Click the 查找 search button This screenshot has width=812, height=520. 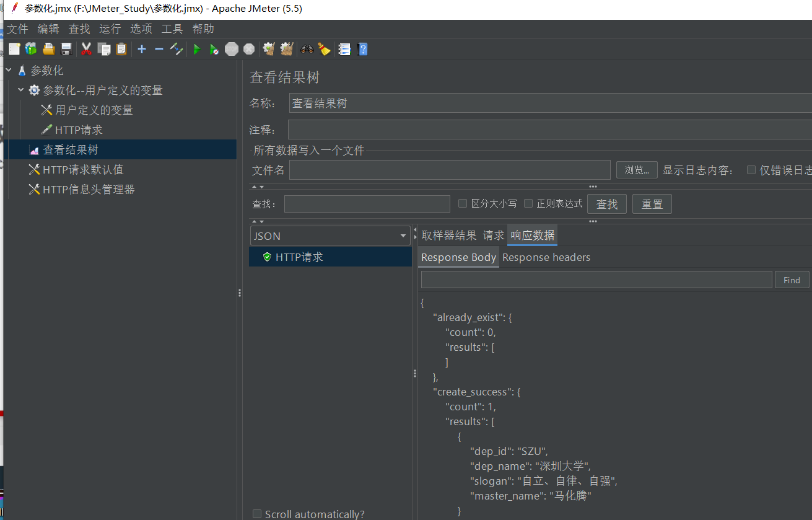tap(607, 204)
